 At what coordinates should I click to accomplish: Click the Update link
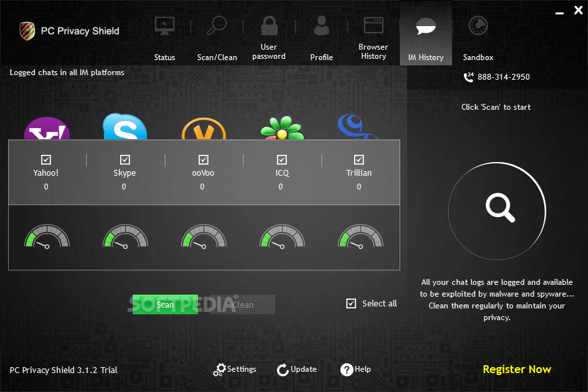coord(304,369)
